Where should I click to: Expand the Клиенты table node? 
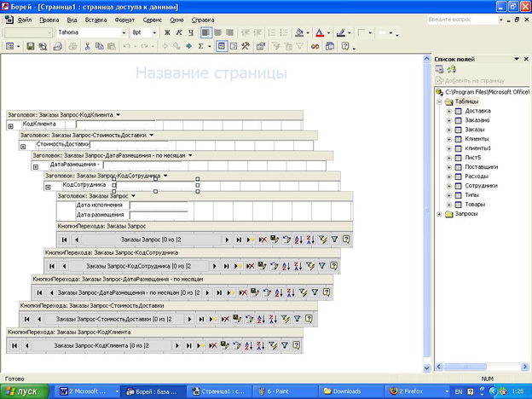tap(448, 138)
